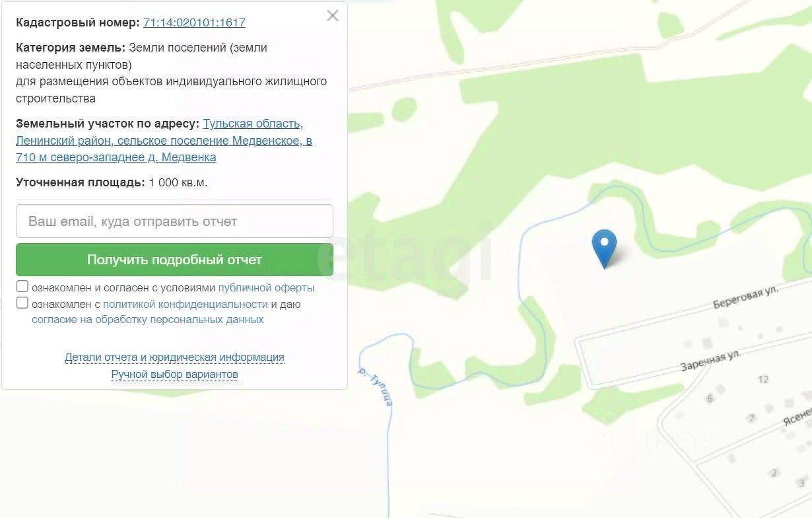Click the blue map location pin
Viewport: 812px width, 518px height.
coord(604,248)
